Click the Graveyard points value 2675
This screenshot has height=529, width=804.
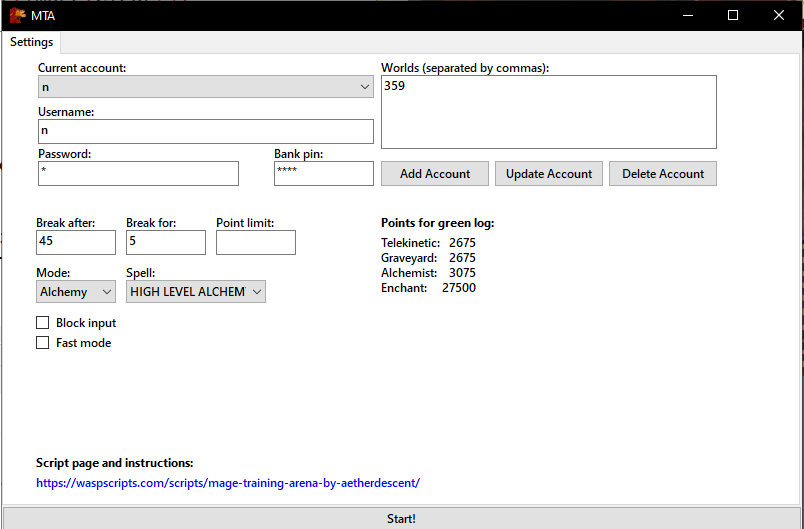(x=463, y=257)
